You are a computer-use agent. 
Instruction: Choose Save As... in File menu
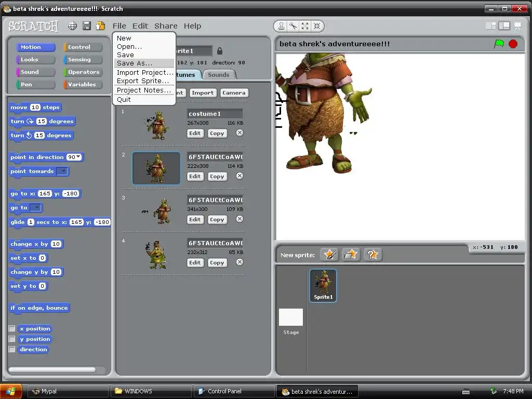144,63
